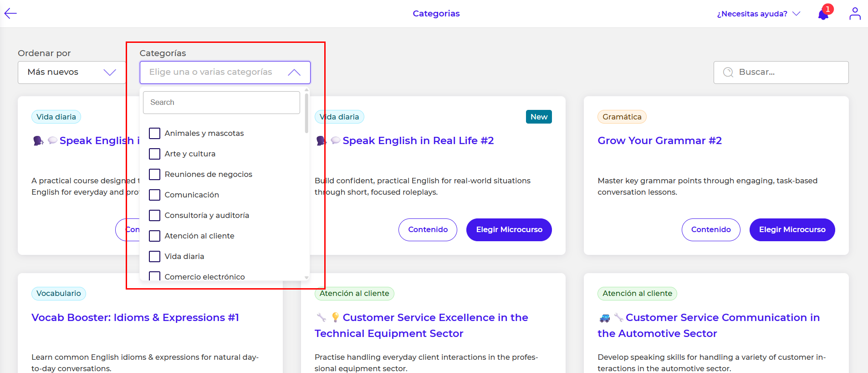Open the notifications bell
The image size is (868, 373).
[823, 15]
